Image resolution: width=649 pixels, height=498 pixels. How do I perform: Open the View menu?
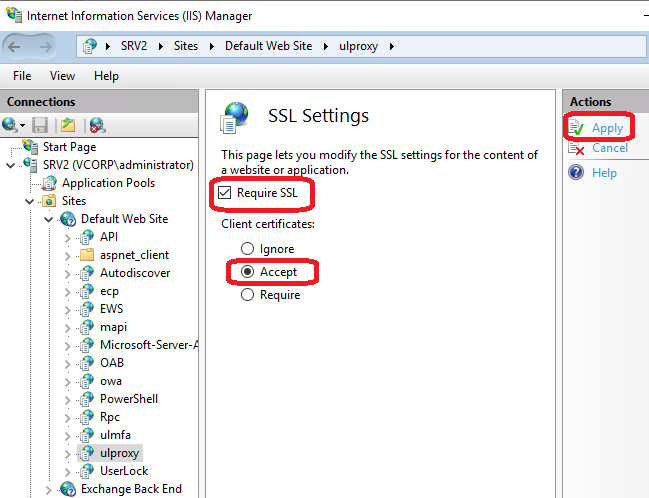coord(62,76)
